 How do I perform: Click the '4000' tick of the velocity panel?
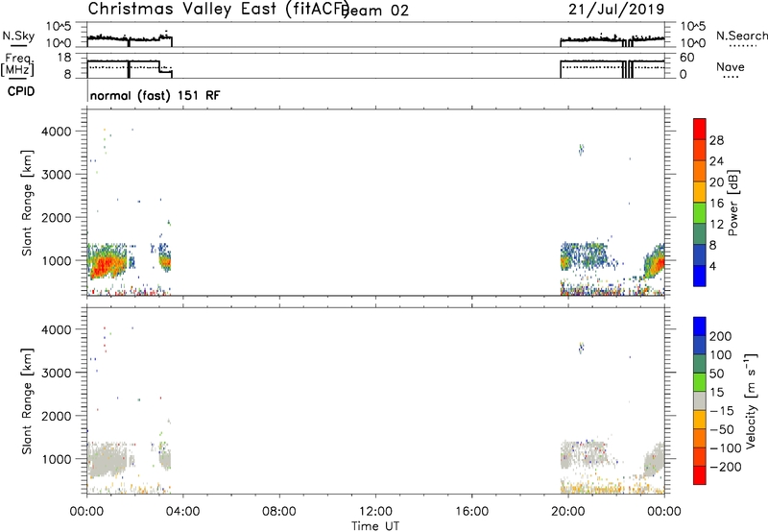(x=56, y=329)
